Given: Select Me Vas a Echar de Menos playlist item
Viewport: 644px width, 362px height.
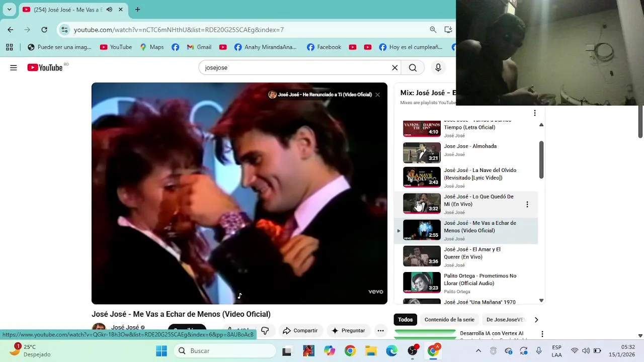Looking at the screenshot, I should (465, 231).
